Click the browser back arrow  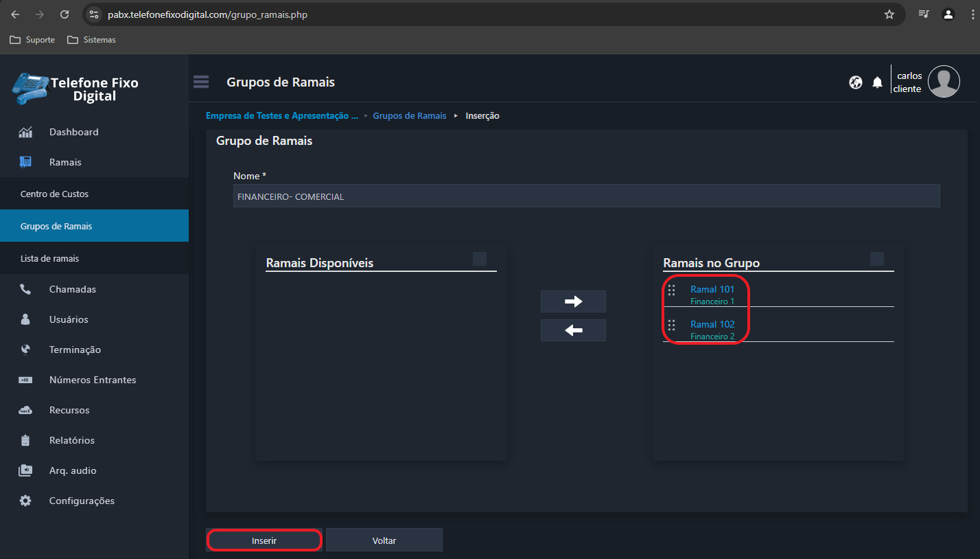(x=15, y=14)
